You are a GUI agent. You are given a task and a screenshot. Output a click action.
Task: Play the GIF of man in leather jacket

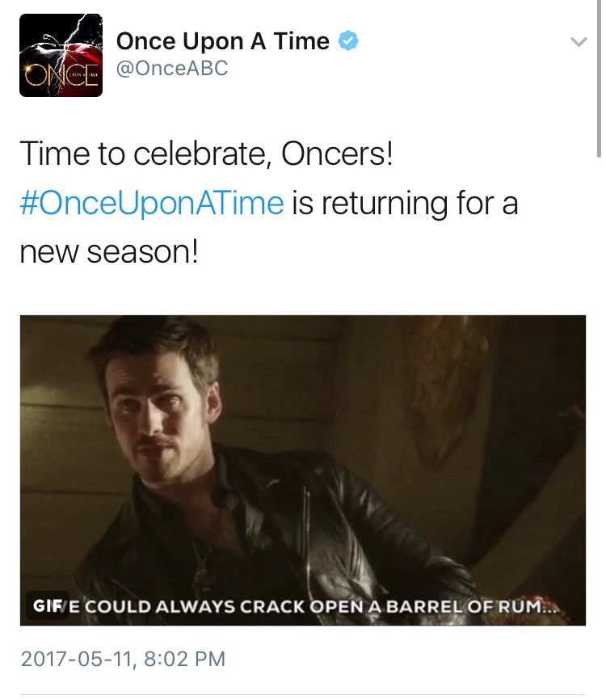tap(303, 470)
